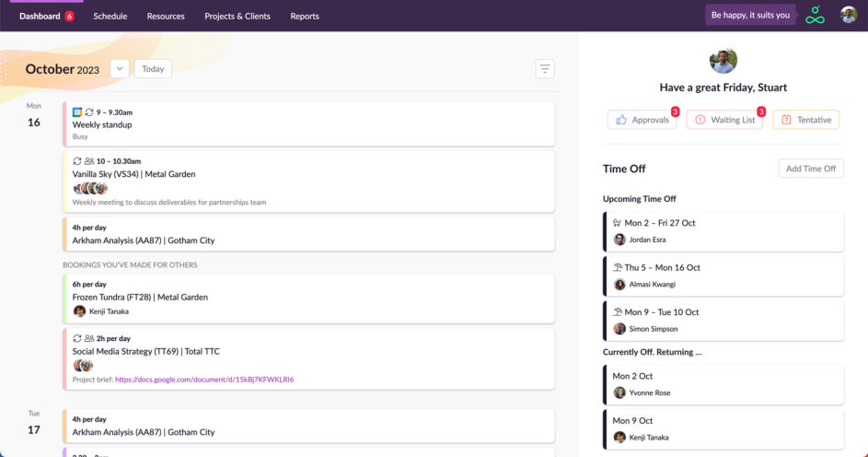Click Google Calendar icon on Weekly standup
Viewport: 868px width, 457px height.
[77, 111]
